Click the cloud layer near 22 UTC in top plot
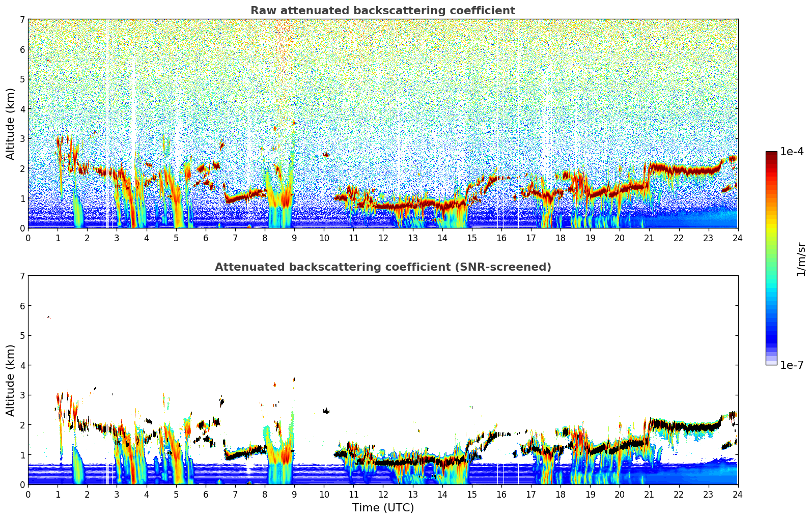 (679, 170)
